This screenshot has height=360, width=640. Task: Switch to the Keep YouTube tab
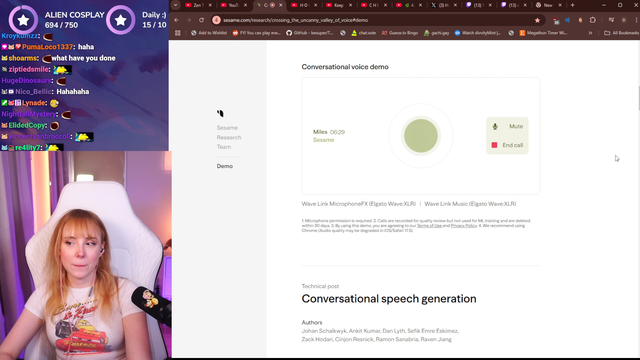click(339, 5)
